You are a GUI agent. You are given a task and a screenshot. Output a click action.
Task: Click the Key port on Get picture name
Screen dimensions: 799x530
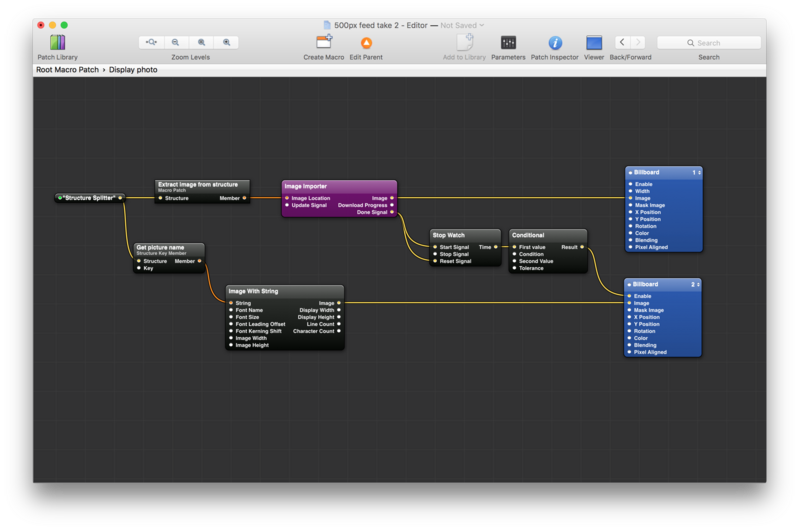coord(139,268)
